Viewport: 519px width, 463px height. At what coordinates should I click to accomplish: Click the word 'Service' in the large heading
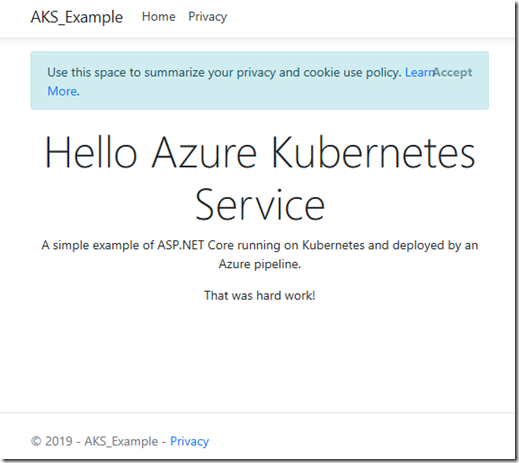point(260,205)
